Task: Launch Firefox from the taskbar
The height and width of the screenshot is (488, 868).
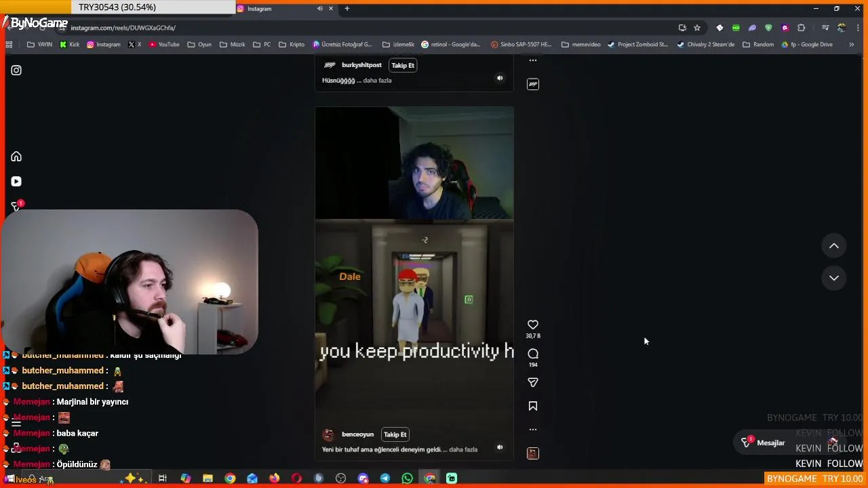Action: 274,479
